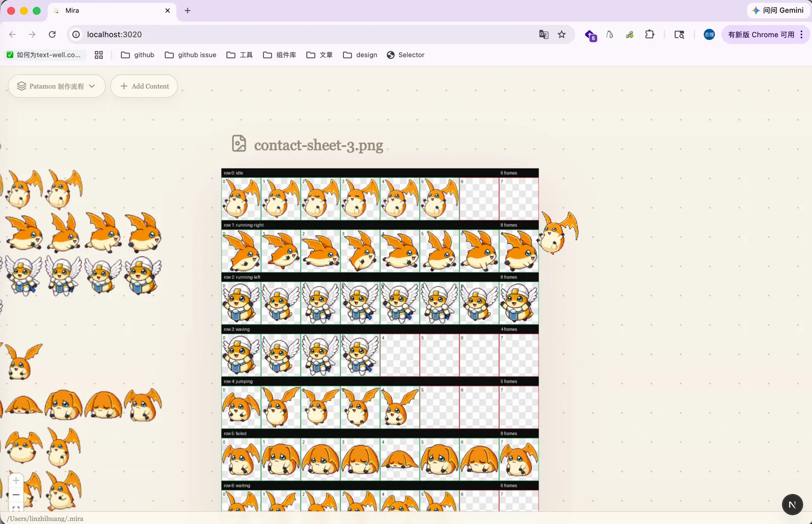Screen dimensions: 812x524
Task: Select empty frame 5 in row 3 waving
Action: (x=439, y=355)
